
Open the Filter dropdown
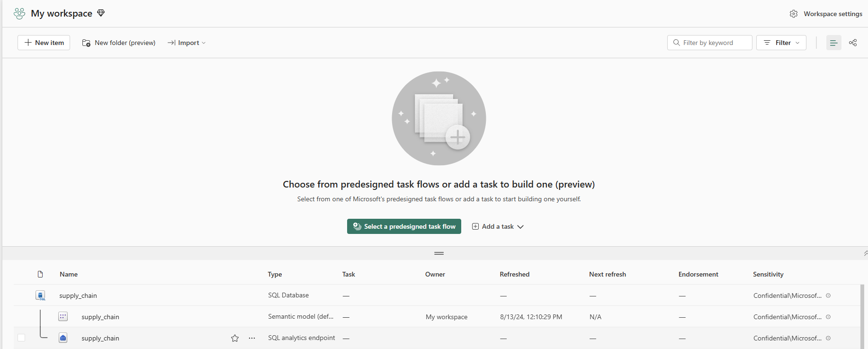click(781, 43)
